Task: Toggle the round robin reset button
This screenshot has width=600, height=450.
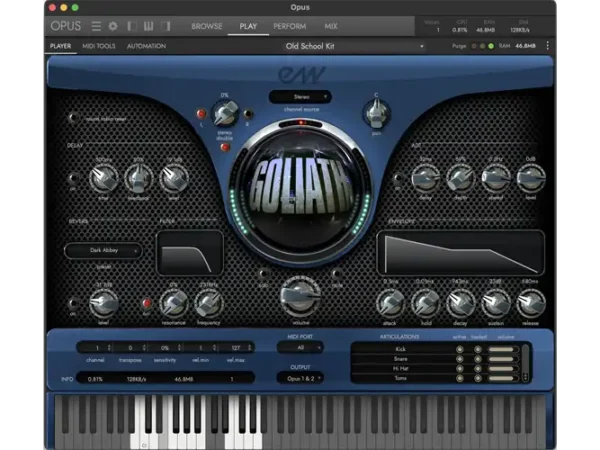Action: click(73, 118)
